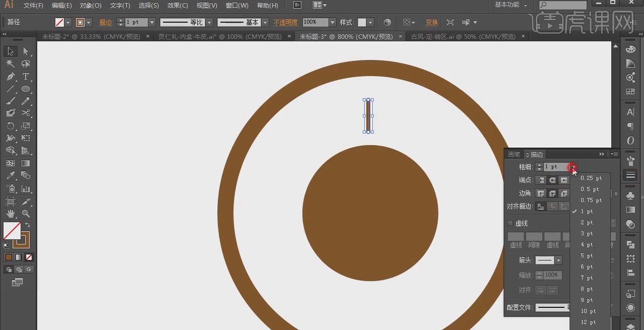Screen dimensions: 644x330
Task: Click the 样式 graphic style swatch
Action: [362, 22]
